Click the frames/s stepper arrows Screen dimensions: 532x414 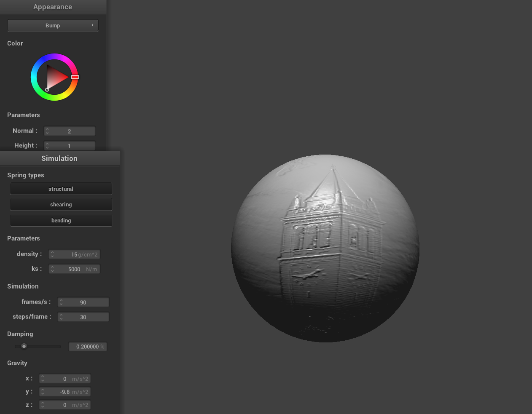[61, 302]
